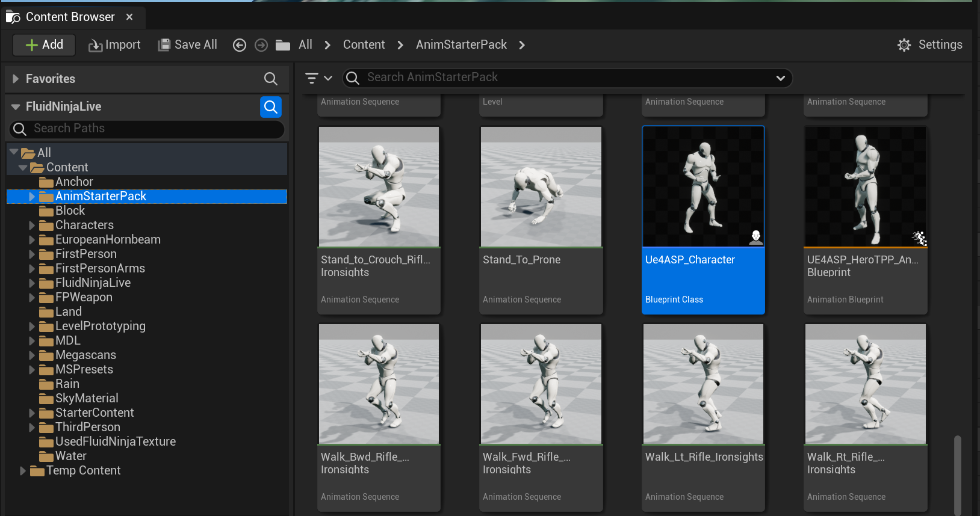The image size is (980, 516).
Task: Open the Settings gear icon
Action: click(904, 45)
